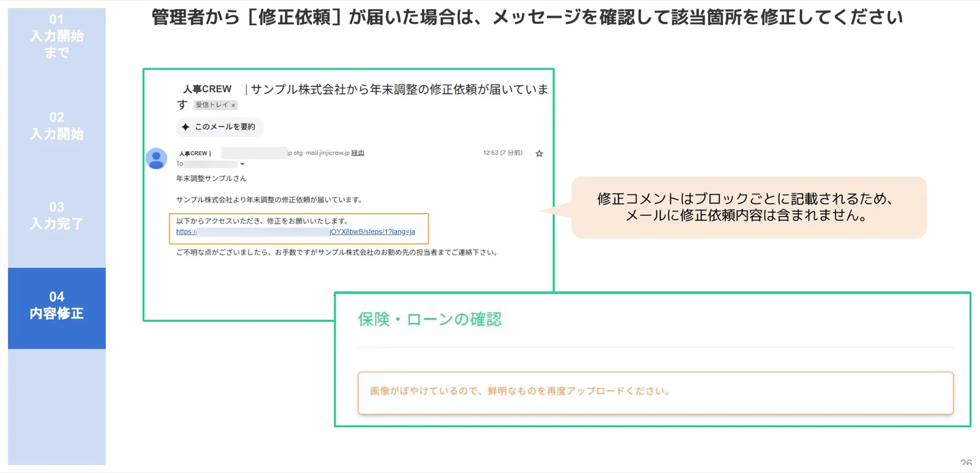Viewport: 980px width, 473px height.
Task: Click the sender avatar icon
Action: 156,158
